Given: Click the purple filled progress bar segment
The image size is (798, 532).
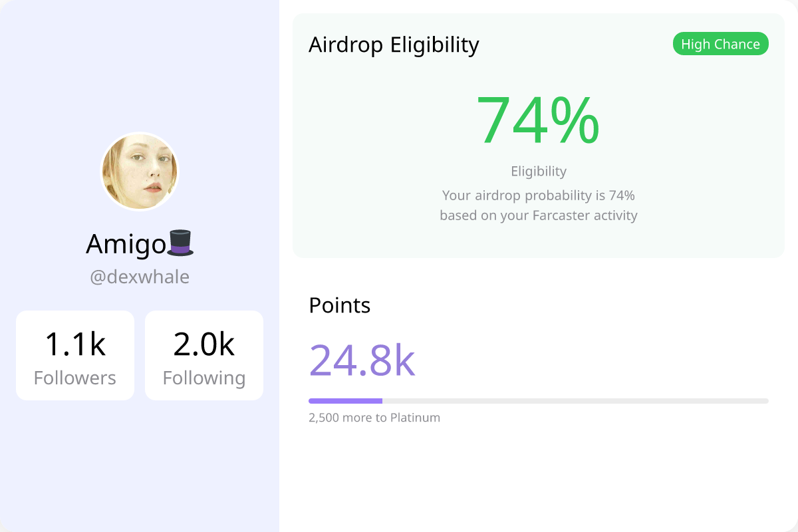Looking at the screenshot, I should (345, 401).
